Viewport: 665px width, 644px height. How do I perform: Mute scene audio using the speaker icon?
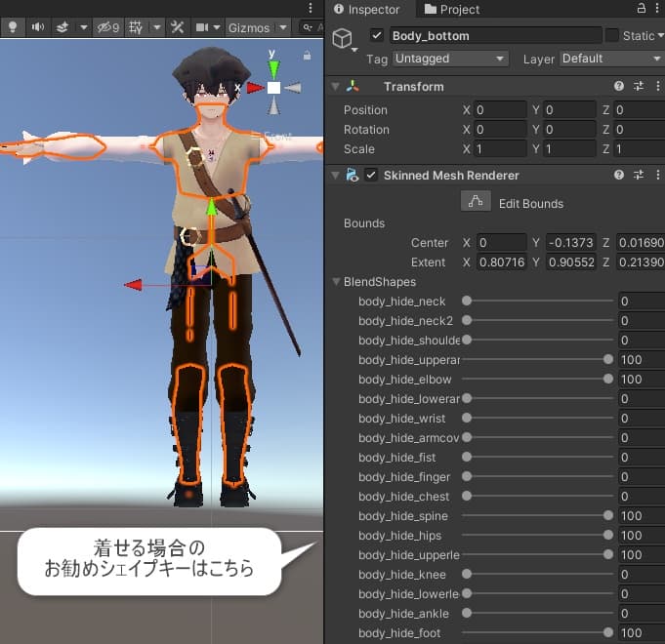tap(37, 27)
